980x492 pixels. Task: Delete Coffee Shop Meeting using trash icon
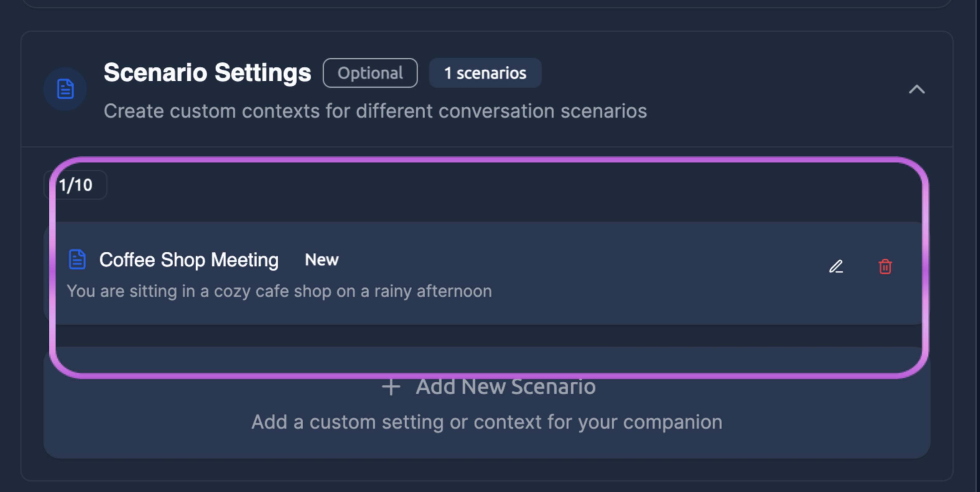coord(885,266)
